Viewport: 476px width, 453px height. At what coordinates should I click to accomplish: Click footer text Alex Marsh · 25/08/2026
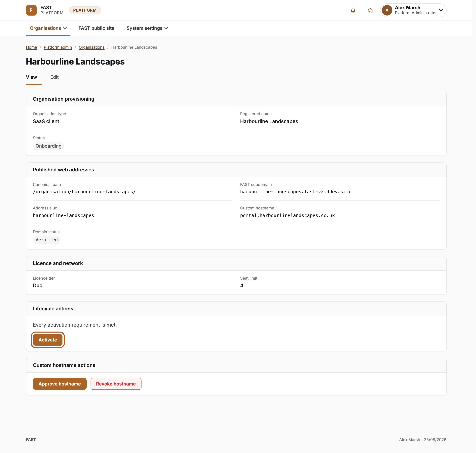(x=423, y=440)
